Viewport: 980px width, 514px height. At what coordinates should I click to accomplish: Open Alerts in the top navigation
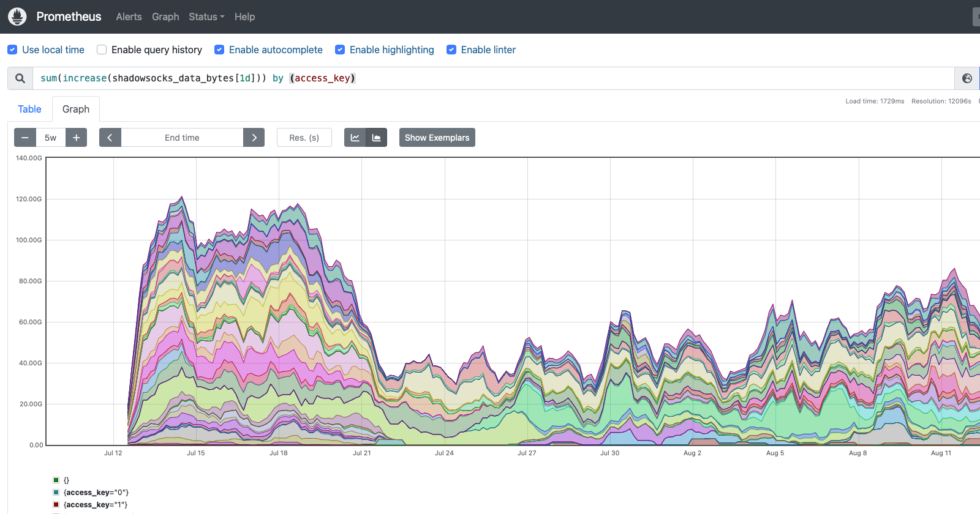pyautogui.click(x=129, y=17)
